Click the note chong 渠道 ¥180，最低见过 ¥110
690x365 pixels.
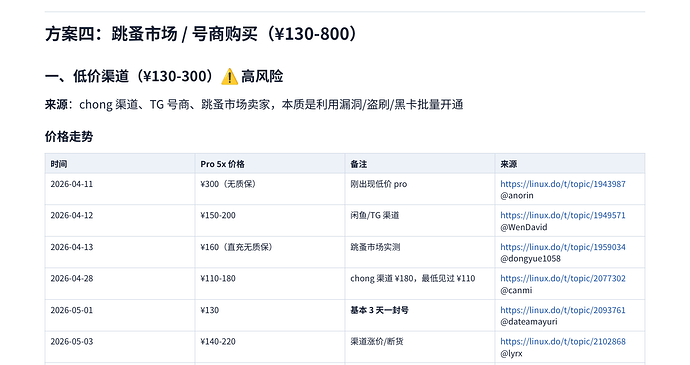point(413,278)
